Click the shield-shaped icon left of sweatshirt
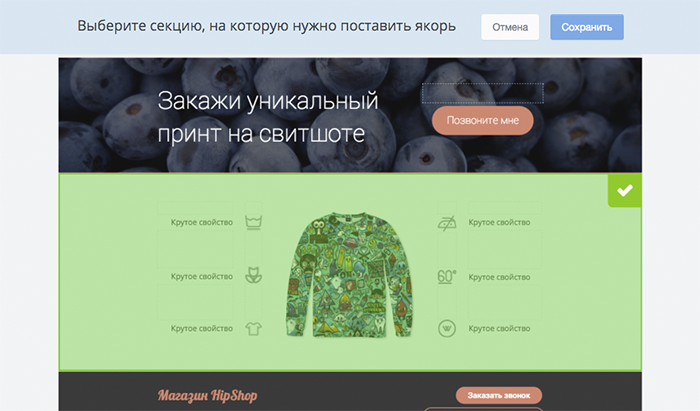The height and width of the screenshot is (411, 700). pos(254,275)
